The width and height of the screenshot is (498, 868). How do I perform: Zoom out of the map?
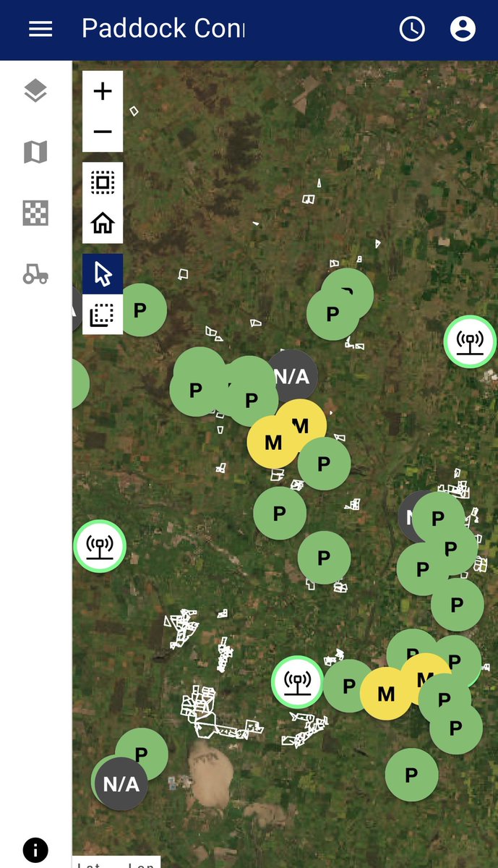click(x=103, y=132)
